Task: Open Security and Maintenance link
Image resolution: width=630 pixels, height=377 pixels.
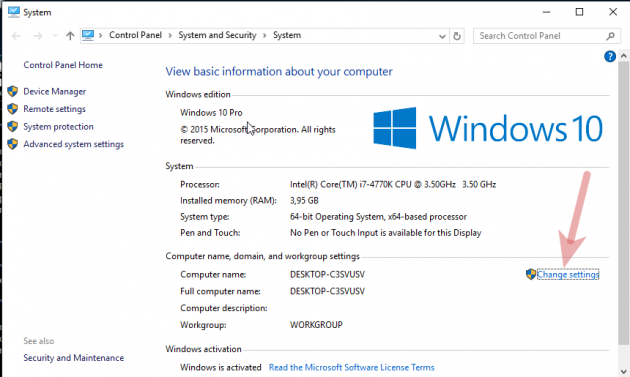Action: 74,358
